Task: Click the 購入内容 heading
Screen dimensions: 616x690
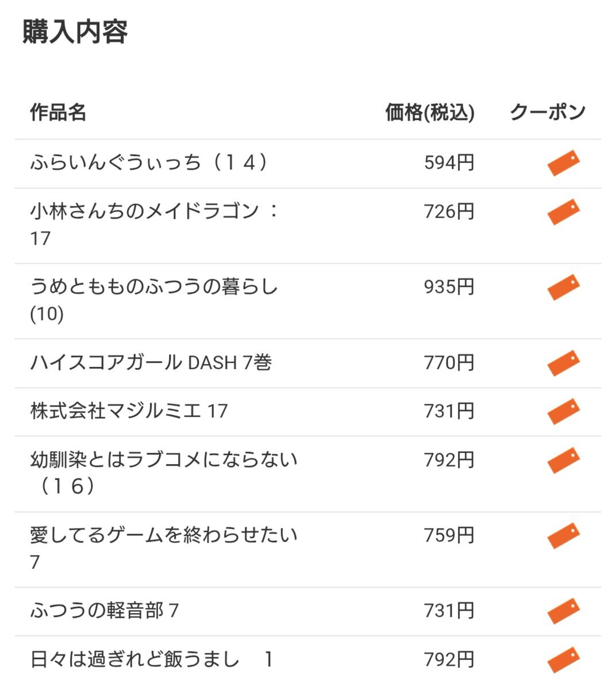Action: [x=75, y=32]
